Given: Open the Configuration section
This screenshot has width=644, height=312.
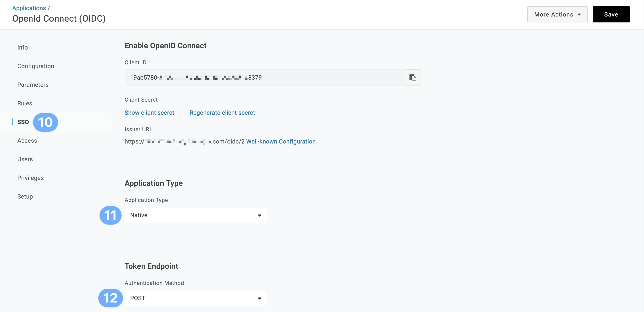Looking at the screenshot, I should pos(36,66).
